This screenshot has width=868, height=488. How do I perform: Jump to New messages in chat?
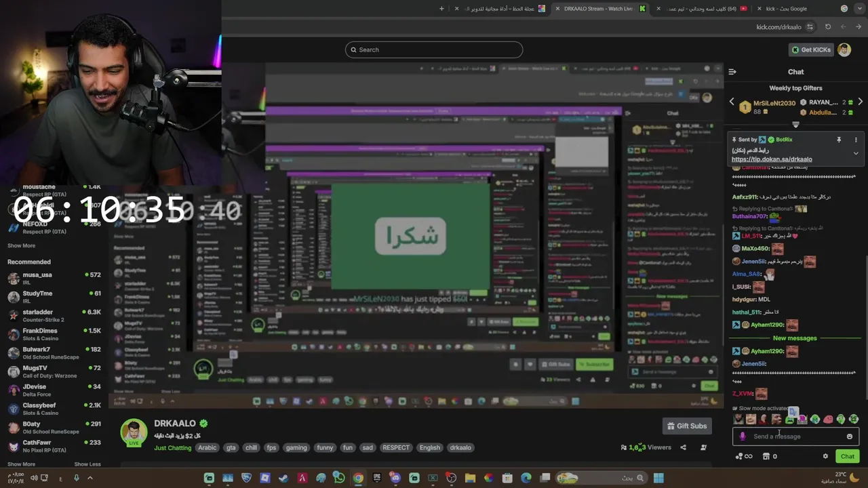click(795, 338)
